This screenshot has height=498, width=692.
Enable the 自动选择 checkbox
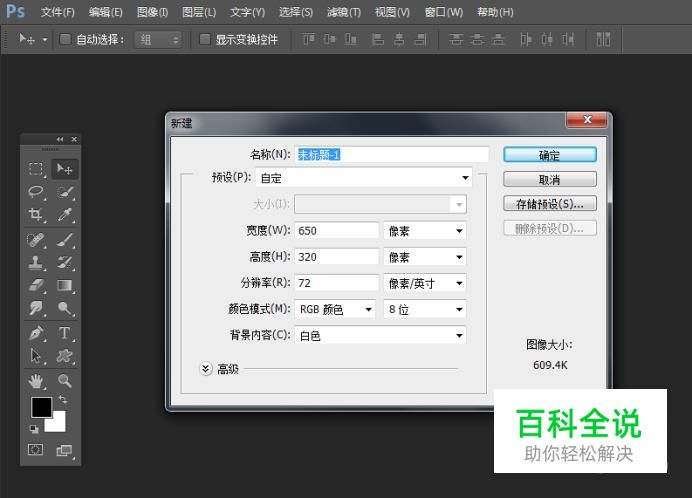(65, 40)
